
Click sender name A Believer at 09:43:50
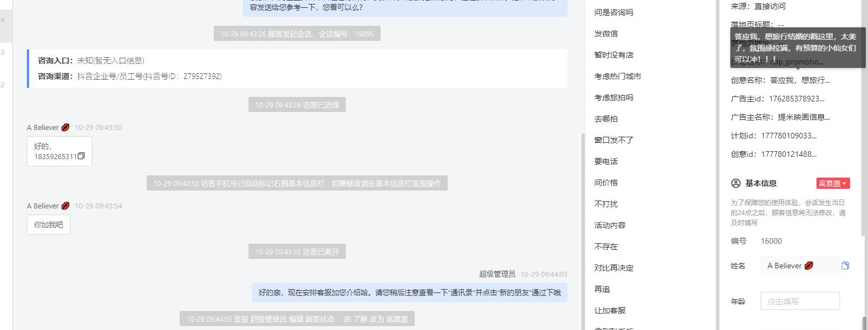(48, 127)
